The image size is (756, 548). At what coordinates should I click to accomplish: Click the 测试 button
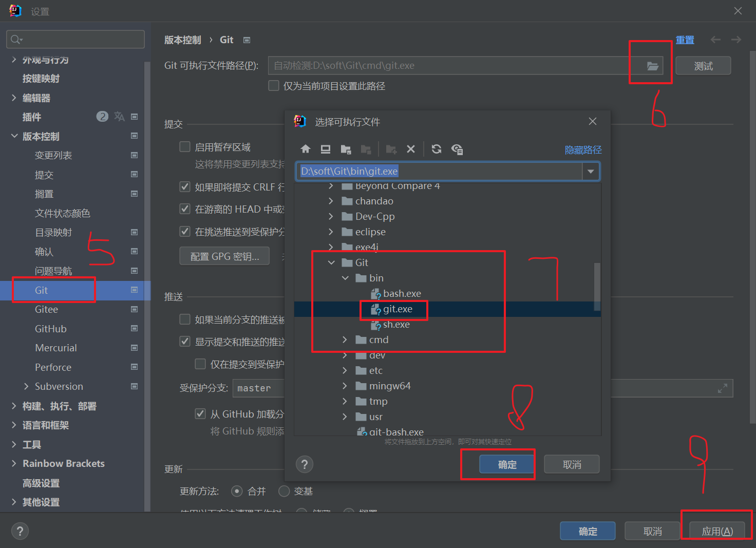coord(703,66)
